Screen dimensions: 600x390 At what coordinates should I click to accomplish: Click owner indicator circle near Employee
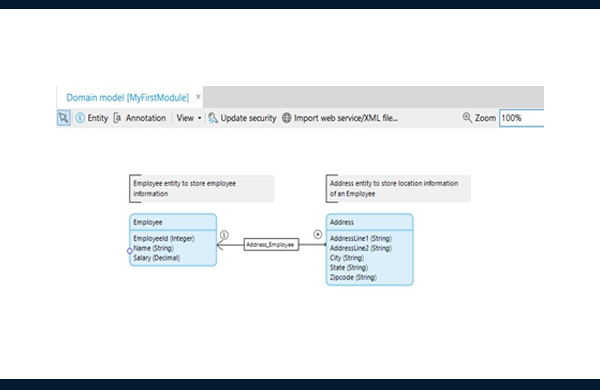click(224, 235)
